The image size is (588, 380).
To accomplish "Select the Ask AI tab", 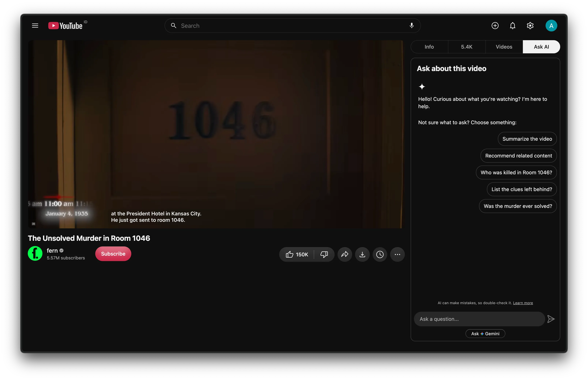I will 541,47.
